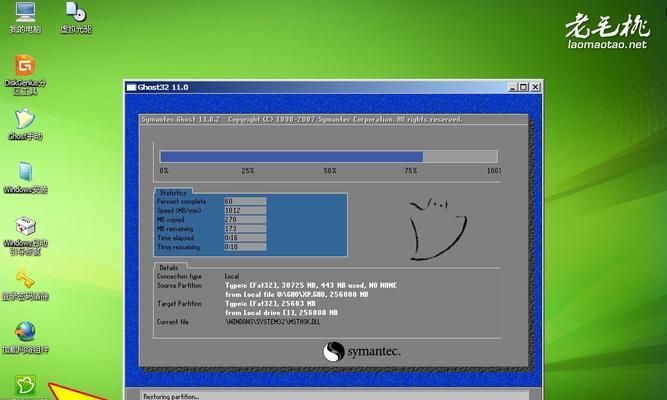Launch DiskGenius分区工具 from the desktop

click(25, 74)
